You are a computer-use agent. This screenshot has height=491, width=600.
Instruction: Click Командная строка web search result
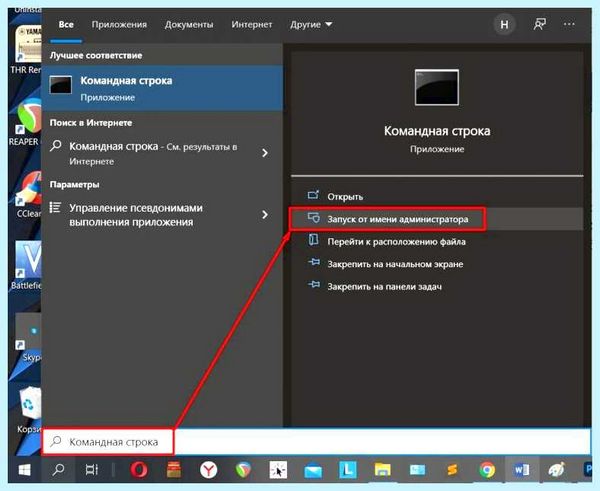pos(153,153)
